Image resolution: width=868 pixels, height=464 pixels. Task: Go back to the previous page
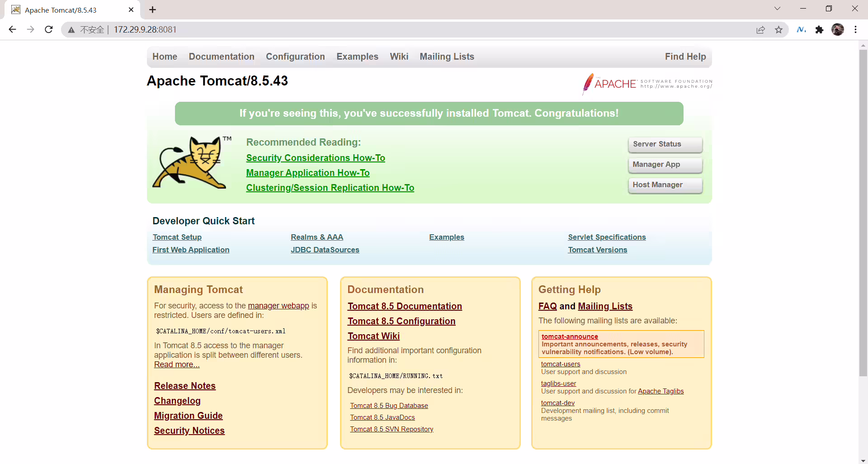pos(12,29)
